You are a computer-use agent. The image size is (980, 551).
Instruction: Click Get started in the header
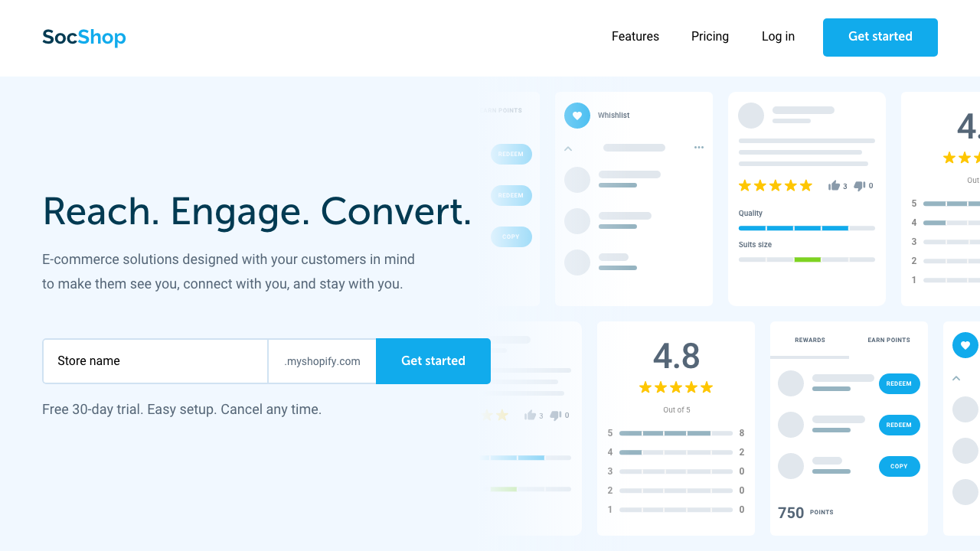(880, 37)
